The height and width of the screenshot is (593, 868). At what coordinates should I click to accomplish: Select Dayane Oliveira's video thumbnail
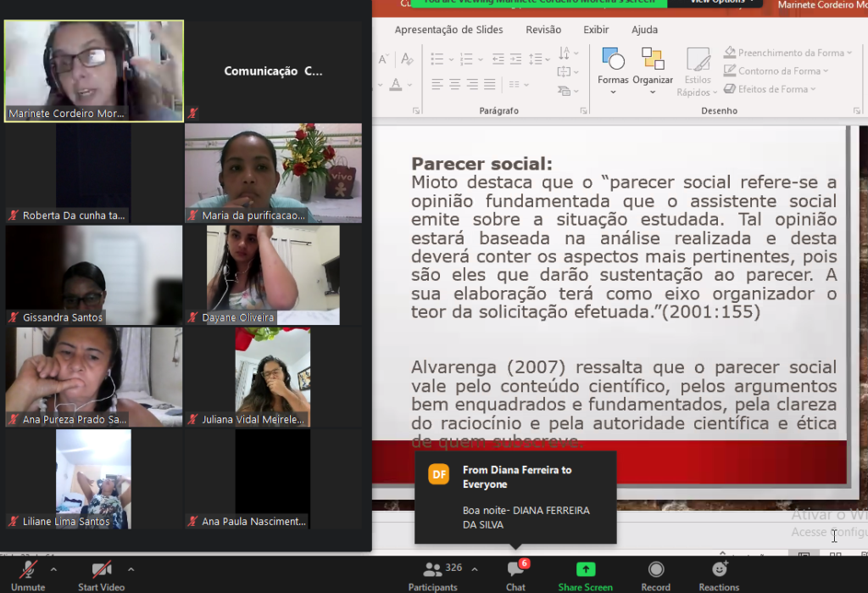[x=274, y=275]
